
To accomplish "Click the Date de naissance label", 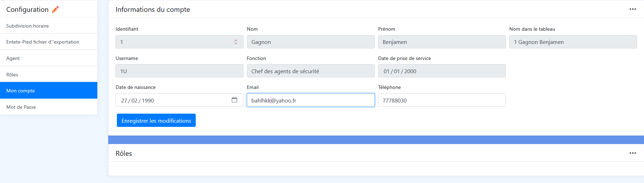I will (136, 87).
